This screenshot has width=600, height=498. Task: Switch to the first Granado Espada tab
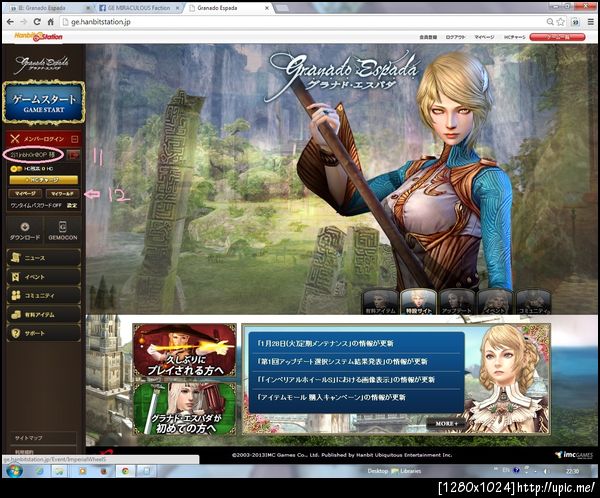(x=48, y=8)
